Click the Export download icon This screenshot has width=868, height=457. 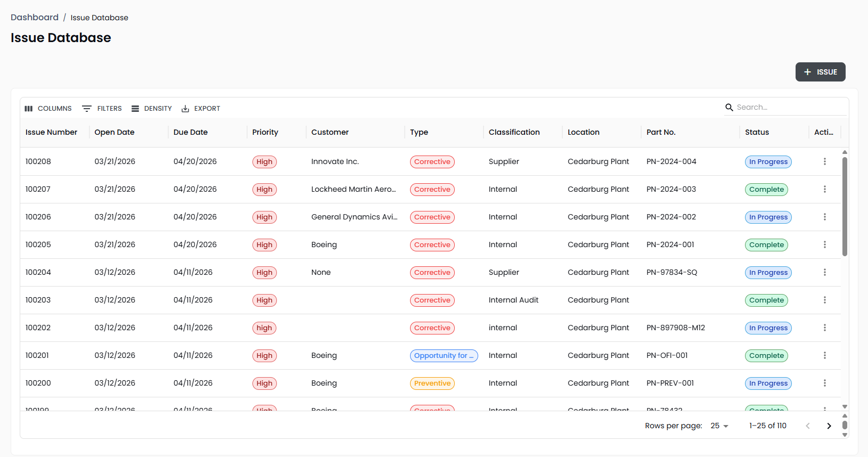coord(185,109)
